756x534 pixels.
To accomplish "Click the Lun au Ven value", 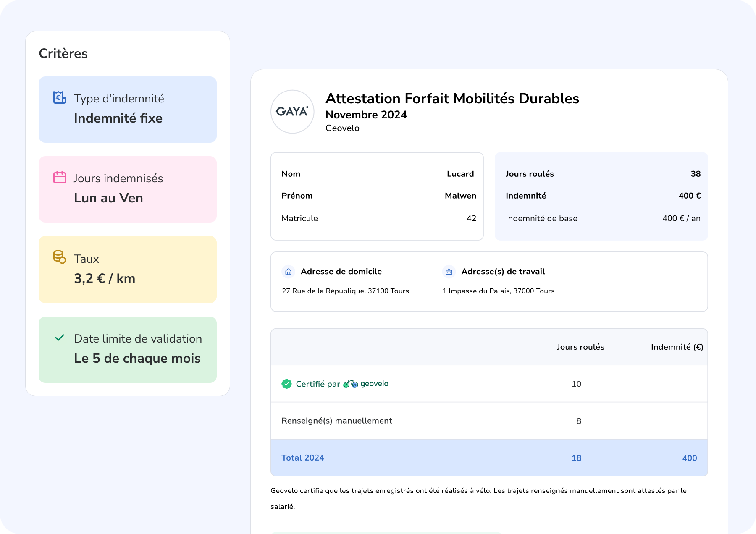I will 108,198.
